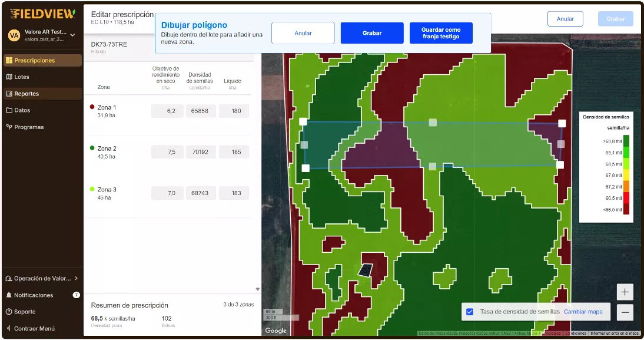Select Zona 2 row in zone list
The width and height of the screenshot is (644, 340).
[x=107, y=152]
